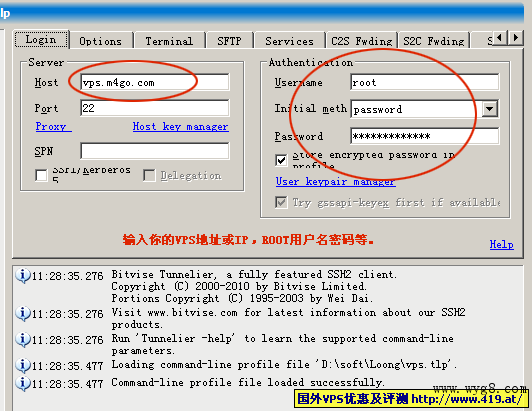The width and height of the screenshot is (532, 411).
Task: Click info icon beside Bitvise Tunnelier log entry
Action: [23, 275]
